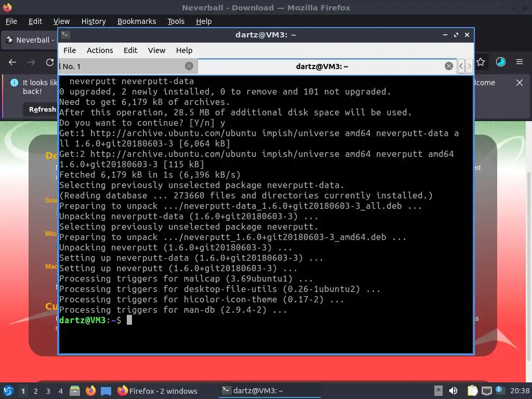The width and height of the screenshot is (532, 399).
Task: Reload the page in Firefox
Action: point(50,62)
